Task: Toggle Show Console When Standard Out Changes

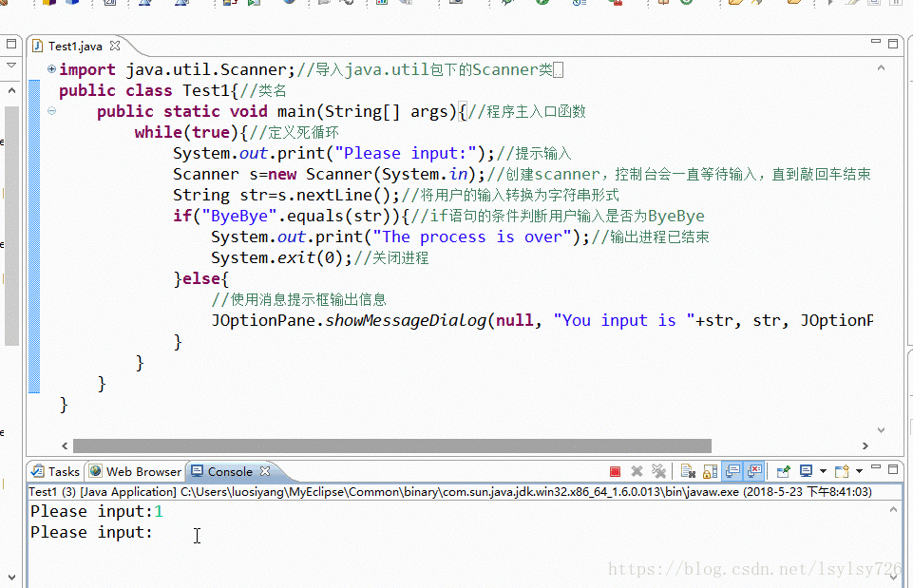Action: pos(731,470)
